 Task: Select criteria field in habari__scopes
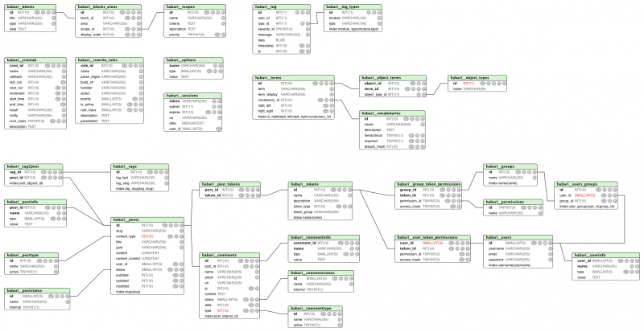(196, 24)
